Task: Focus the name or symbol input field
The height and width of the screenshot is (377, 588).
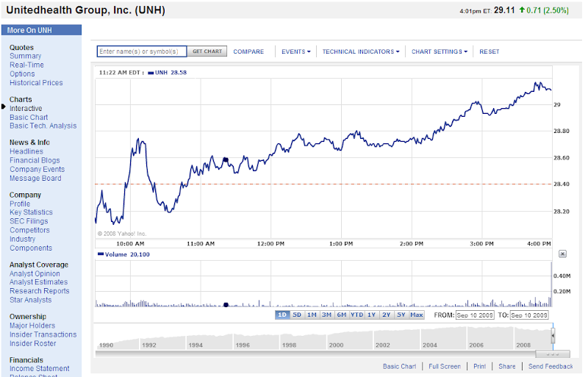Action: [x=142, y=51]
